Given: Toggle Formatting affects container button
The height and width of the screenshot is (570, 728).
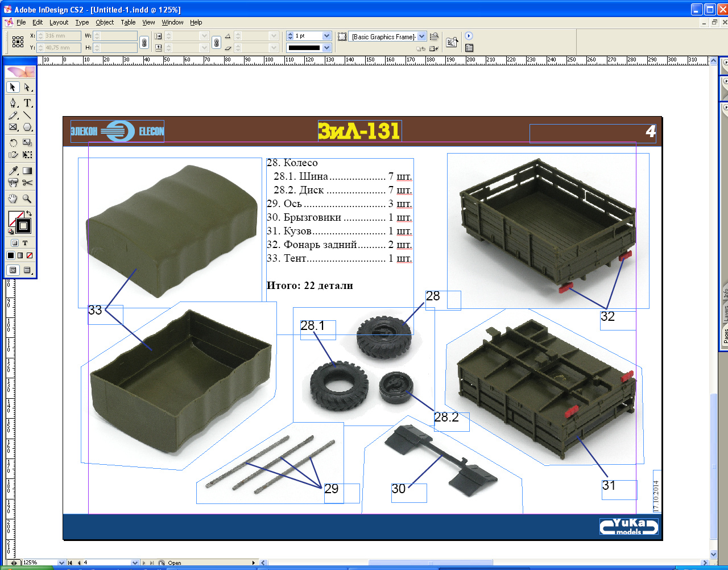Looking at the screenshot, I should (x=15, y=243).
